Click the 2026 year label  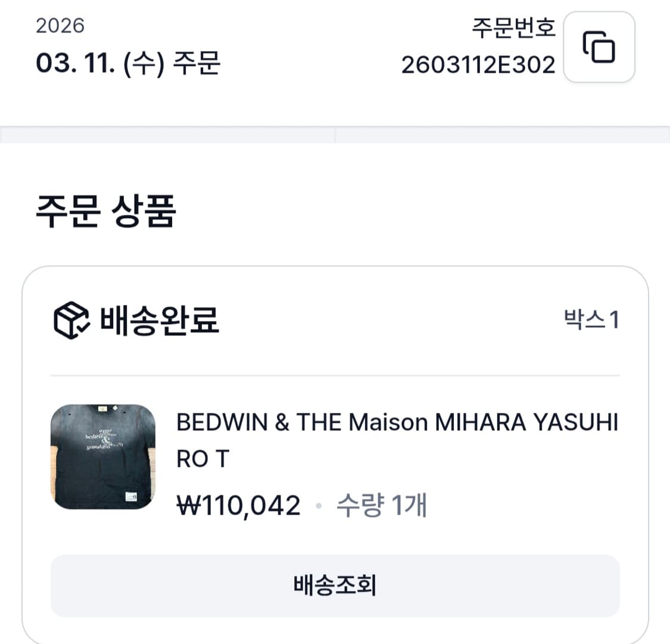coord(60,26)
